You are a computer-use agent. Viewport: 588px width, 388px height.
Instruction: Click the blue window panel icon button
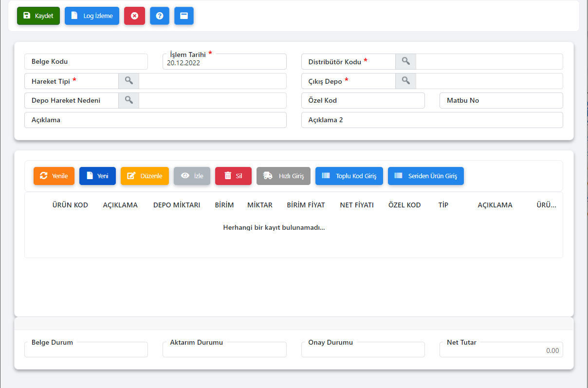point(184,16)
